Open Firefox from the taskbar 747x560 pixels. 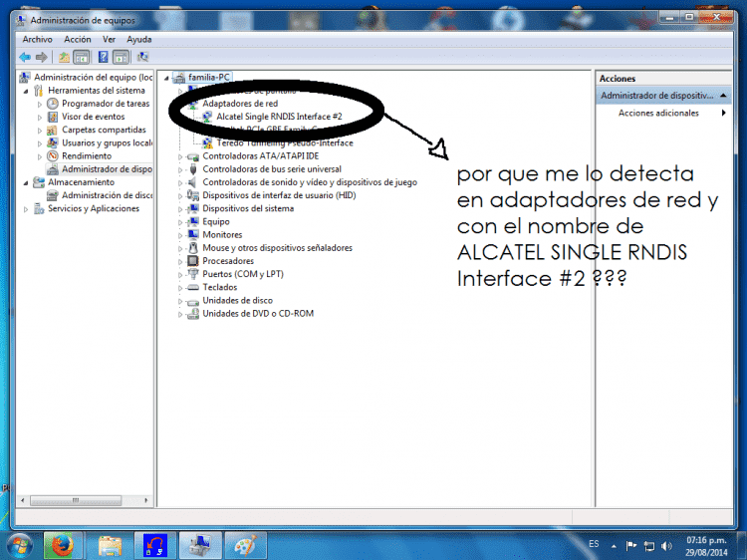tap(62, 545)
